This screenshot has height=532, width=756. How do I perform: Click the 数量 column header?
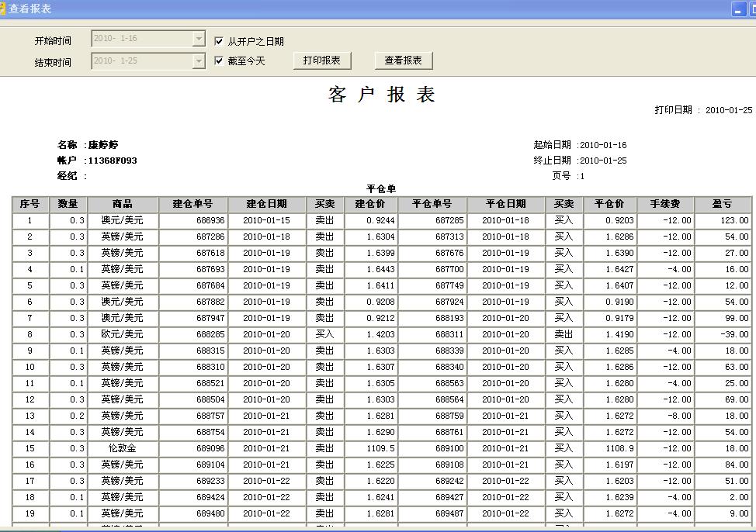point(68,204)
